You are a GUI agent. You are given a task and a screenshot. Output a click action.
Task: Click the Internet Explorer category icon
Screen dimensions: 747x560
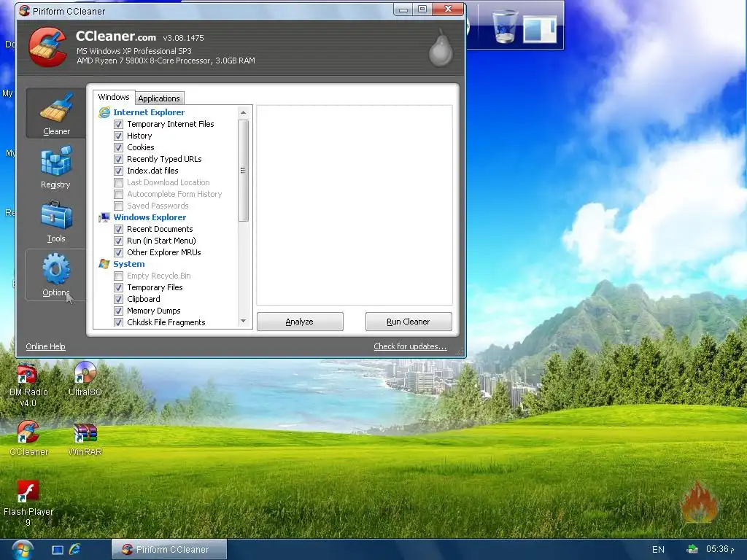click(104, 112)
